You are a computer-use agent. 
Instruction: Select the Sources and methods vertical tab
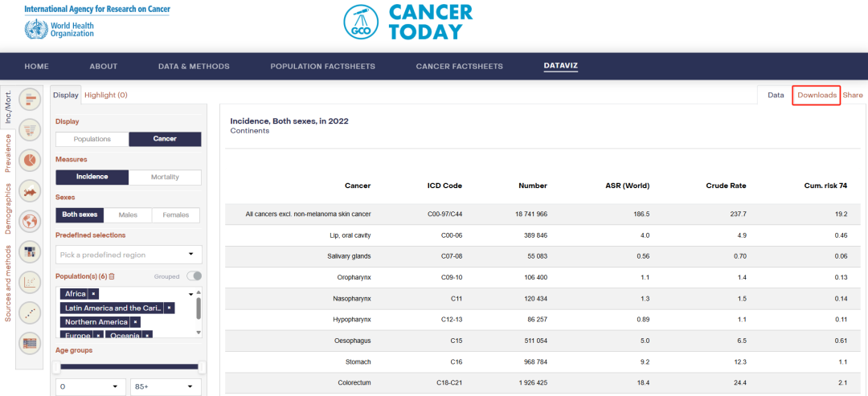(8, 284)
